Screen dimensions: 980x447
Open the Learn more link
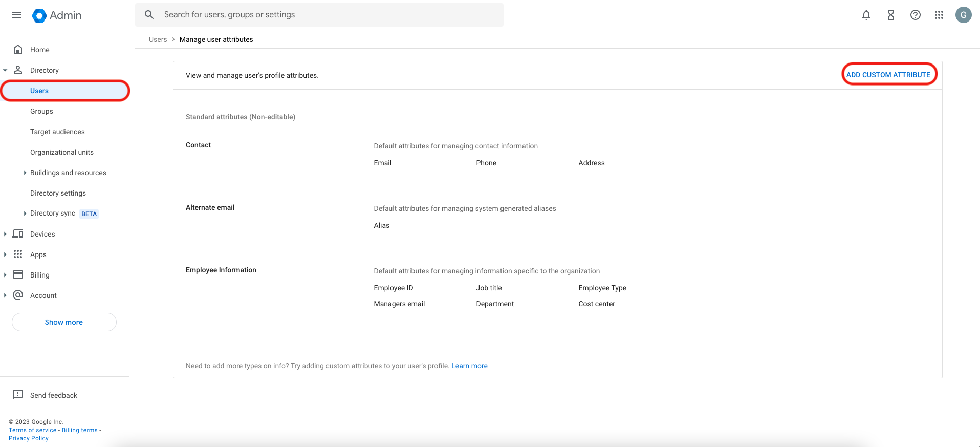pos(469,366)
